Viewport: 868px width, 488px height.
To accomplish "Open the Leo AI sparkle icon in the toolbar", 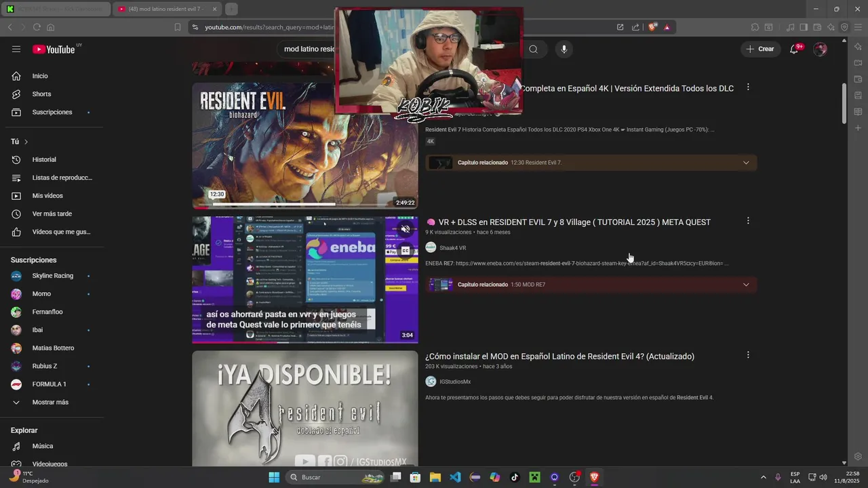I will click(831, 27).
